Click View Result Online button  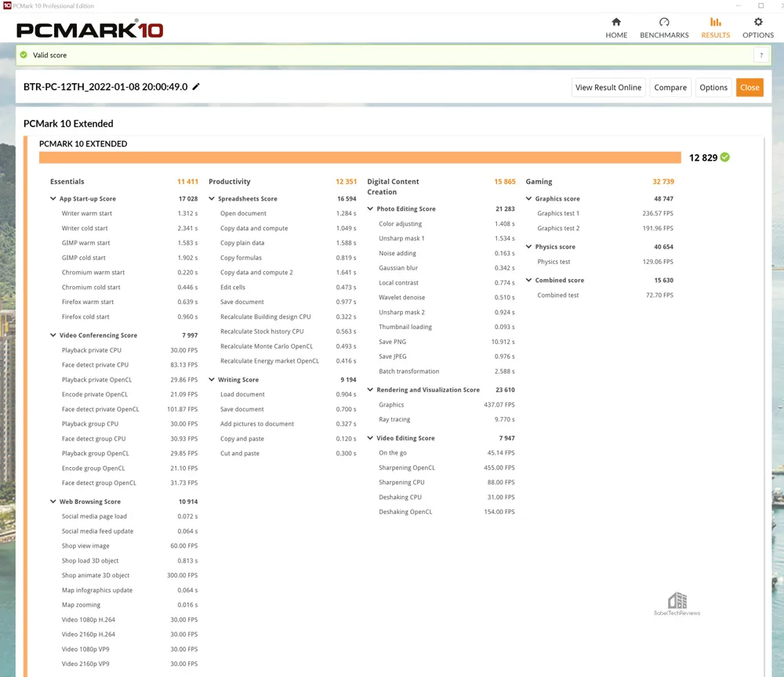pos(608,88)
